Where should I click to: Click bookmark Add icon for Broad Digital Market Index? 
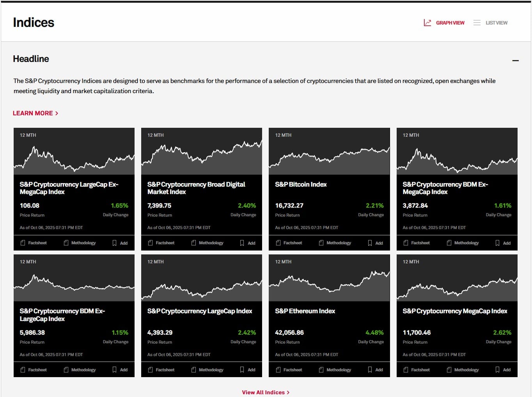242,243
